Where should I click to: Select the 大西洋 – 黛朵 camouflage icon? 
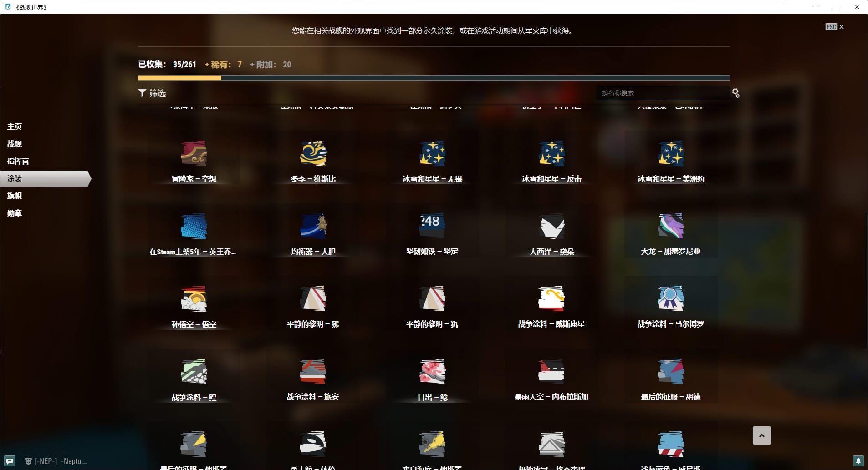551,226
